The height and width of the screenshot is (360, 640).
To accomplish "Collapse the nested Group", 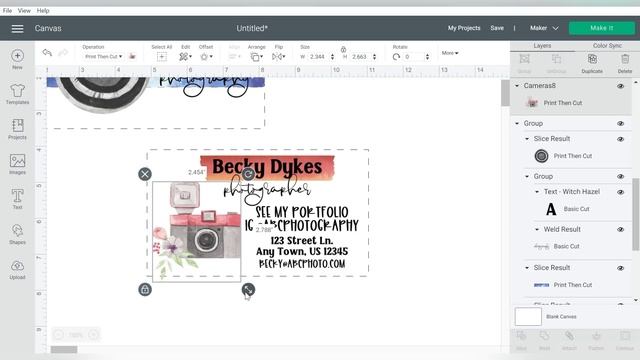I will point(527,176).
